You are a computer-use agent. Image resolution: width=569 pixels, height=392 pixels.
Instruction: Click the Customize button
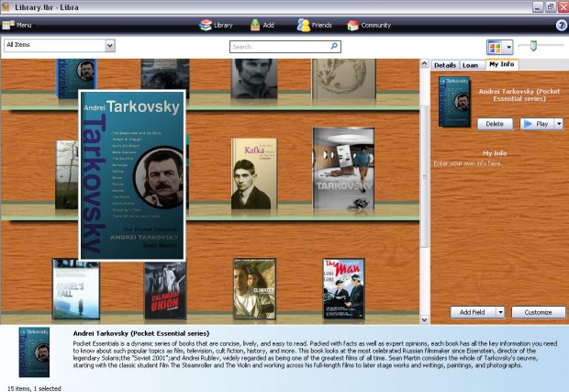[x=538, y=312]
